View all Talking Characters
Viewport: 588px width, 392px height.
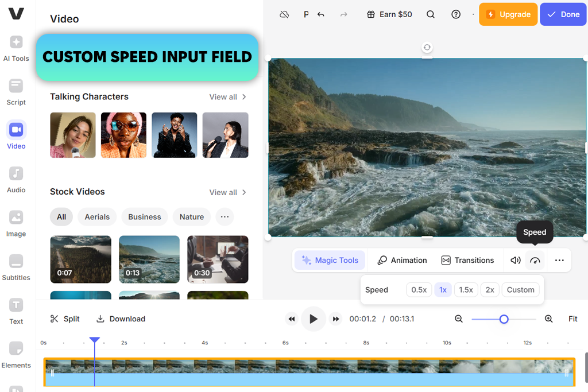pos(227,97)
